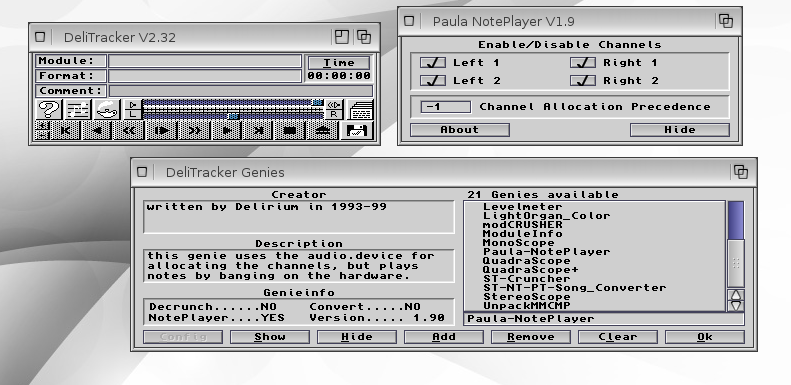Click the Add button in Genies window
791x385 pixels.
444,337
